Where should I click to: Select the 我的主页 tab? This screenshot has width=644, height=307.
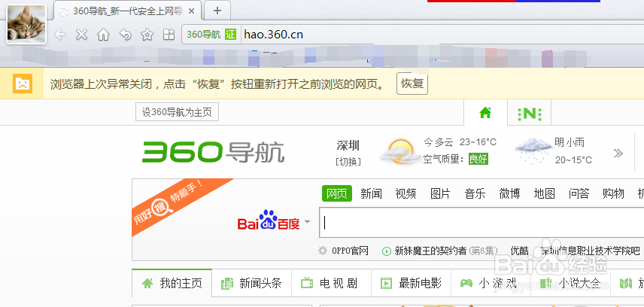click(x=172, y=283)
